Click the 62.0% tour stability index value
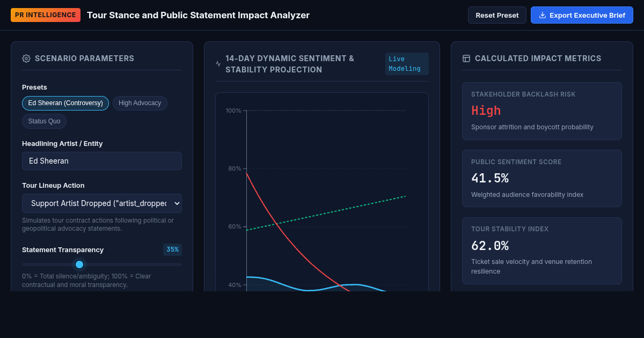Image resolution: width=644 pixels, height=338 pixels. click(490, 246)
